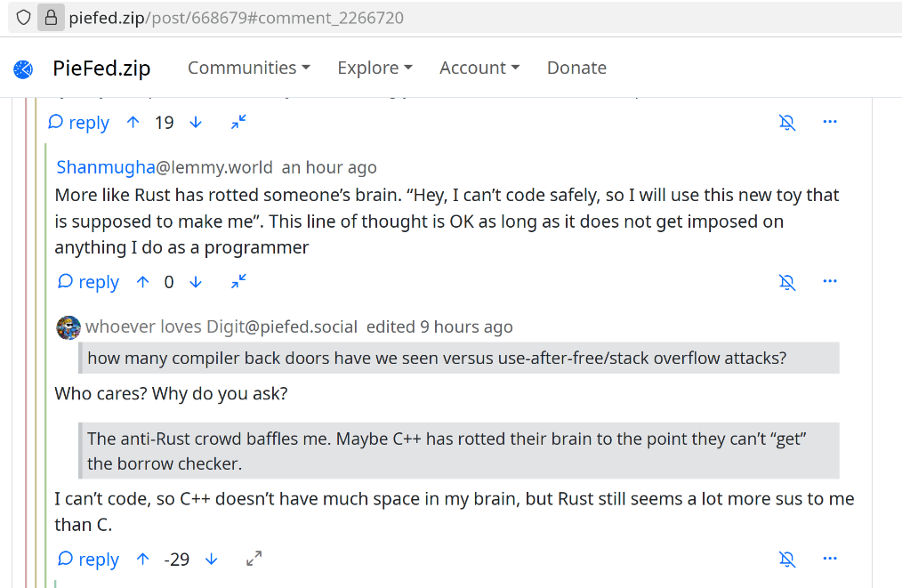Downvote Shanmugha's comment

[x=196, y=282]
